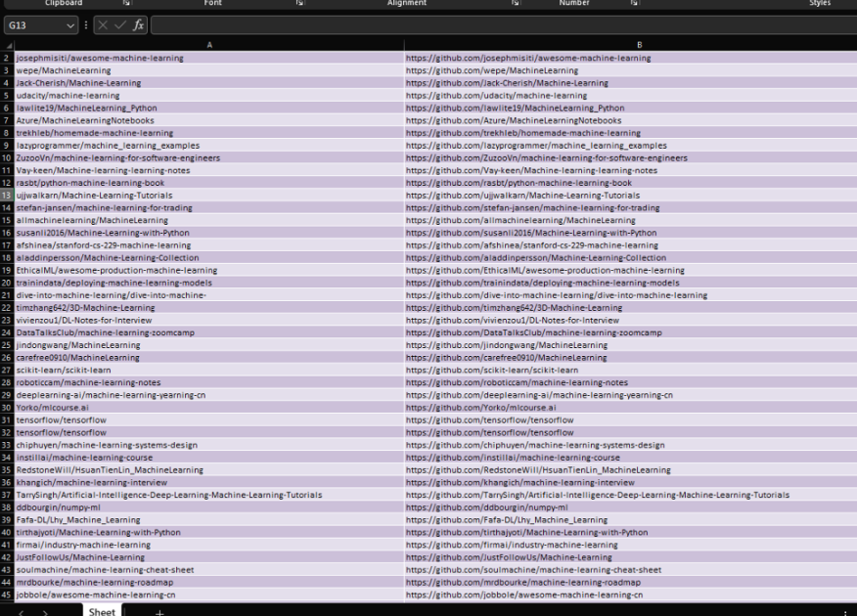
Task: Select cell ujjwalkarn/Machine-Learning-Tutorials in column A
Action: click(x=209, y=195)
